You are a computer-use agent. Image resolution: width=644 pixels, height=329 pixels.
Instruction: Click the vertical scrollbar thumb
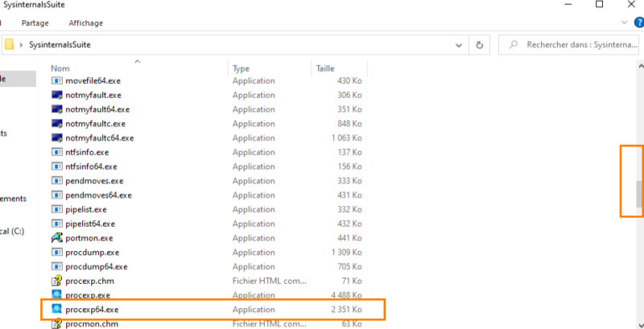[x=639, y=193]
